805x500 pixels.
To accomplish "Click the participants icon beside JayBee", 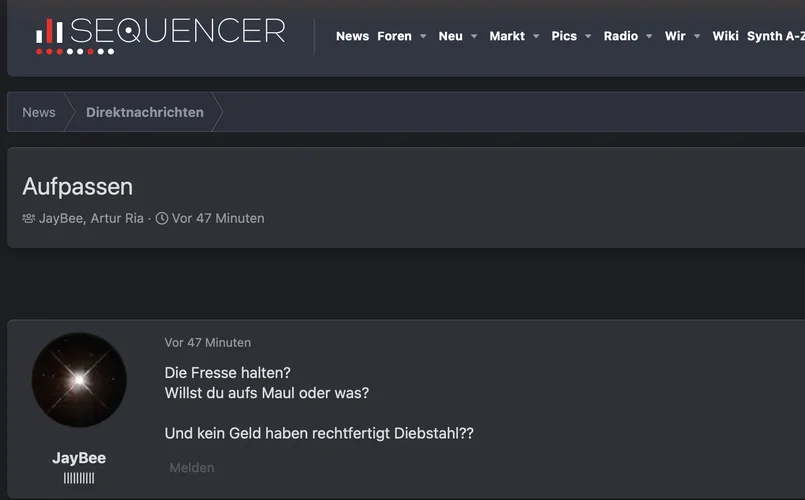I will [x=28, y=219].
